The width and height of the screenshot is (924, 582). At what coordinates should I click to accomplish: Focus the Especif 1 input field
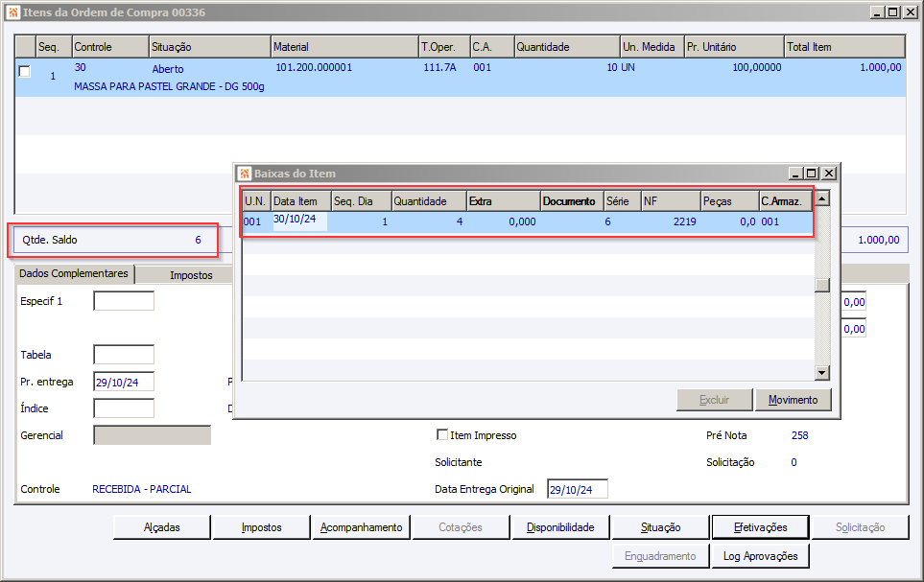(124, 301)
